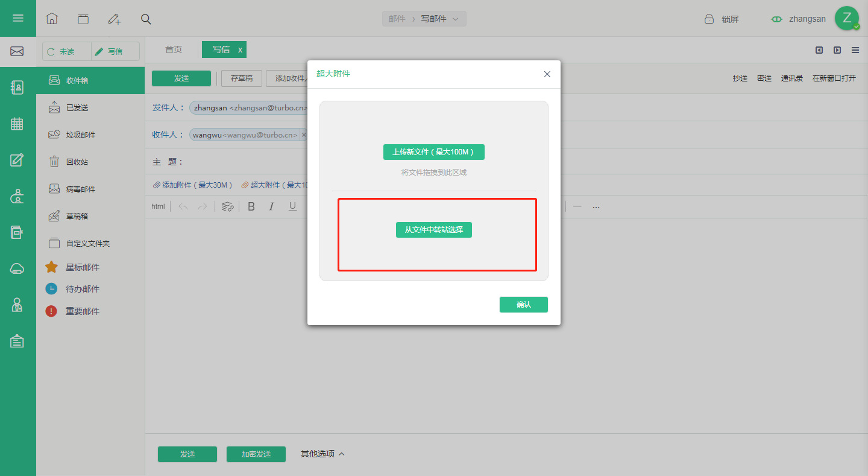Image resolution: width=868 pixels, height=476 pixels.
Task: Open the 垃圾邮件 folder
Action: (x=90, y=135)
